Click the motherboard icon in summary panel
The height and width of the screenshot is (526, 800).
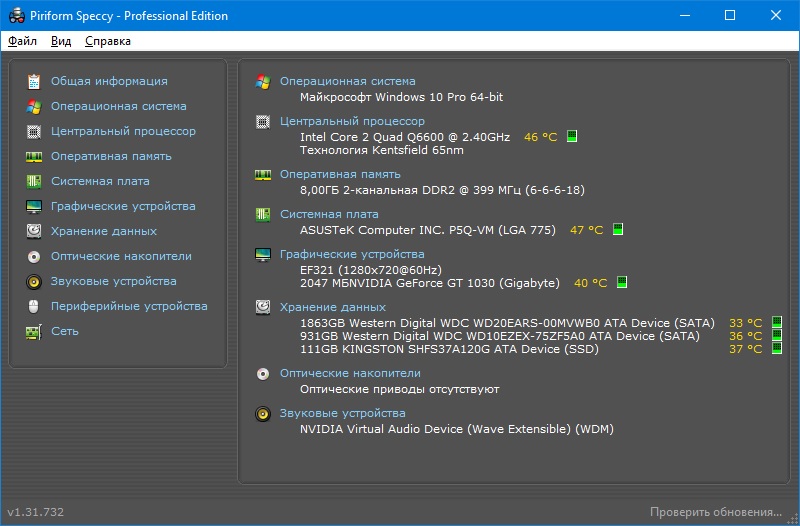pyautogui.click(x=263, y=215)
